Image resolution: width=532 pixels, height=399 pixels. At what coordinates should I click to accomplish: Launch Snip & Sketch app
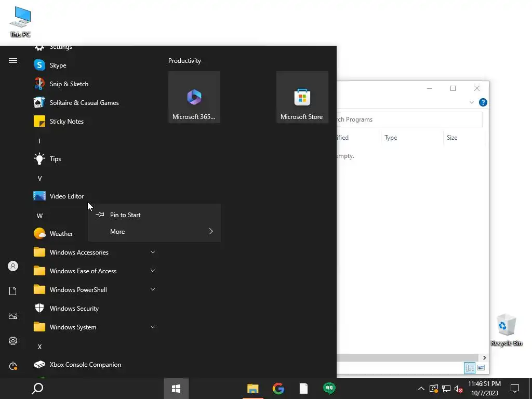95,84
